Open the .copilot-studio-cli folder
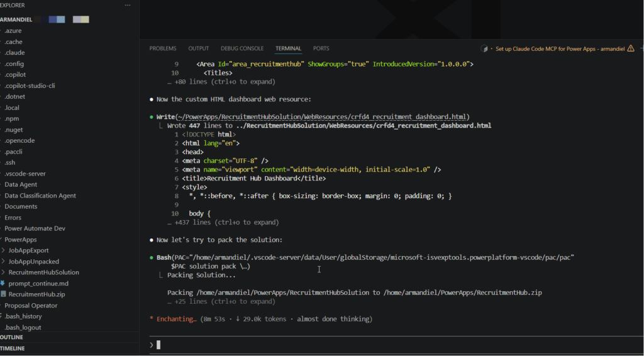Screen dimensions: 644x356 point(30,86)
